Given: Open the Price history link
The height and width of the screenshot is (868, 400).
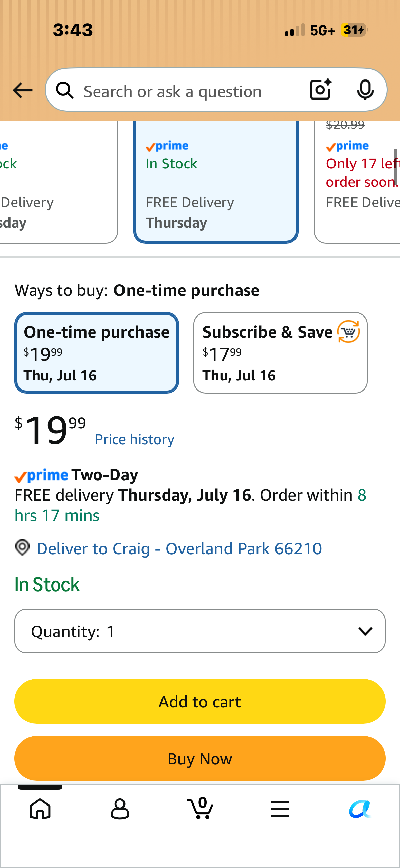Looking at the screenshot, I should (135, 439).
